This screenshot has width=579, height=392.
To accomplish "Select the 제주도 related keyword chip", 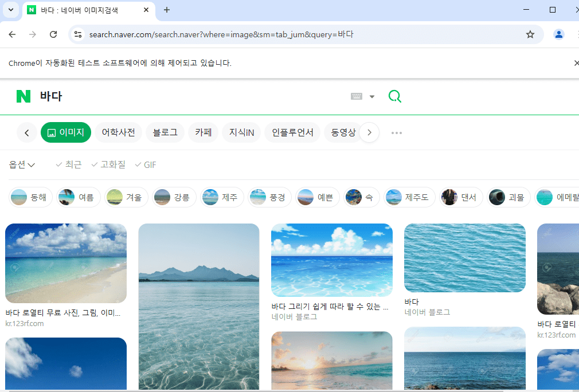I will [409, 198].
